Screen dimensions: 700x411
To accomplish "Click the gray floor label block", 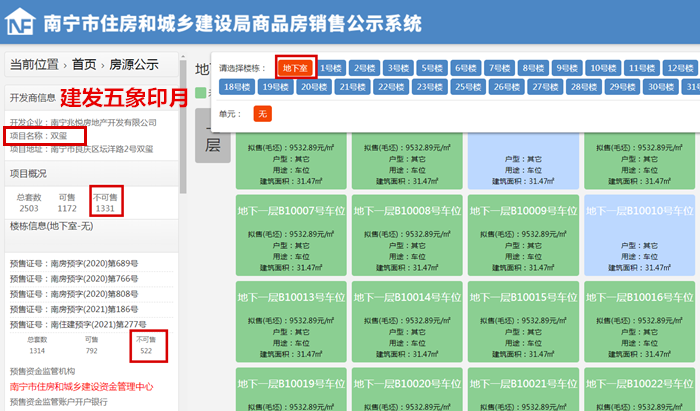I will (213, 136).
